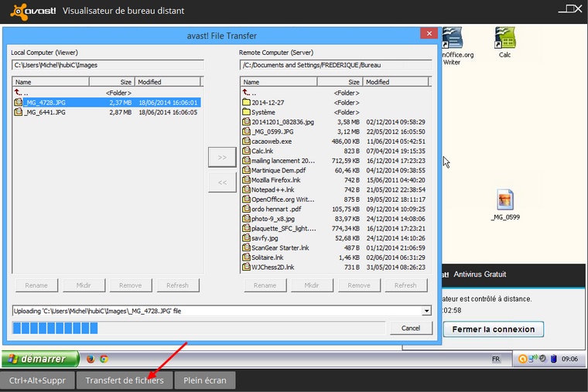Click Mkdir under the local file list
Image resolution: width=588 pixels, height=392 pixels.
click(84, 285)
